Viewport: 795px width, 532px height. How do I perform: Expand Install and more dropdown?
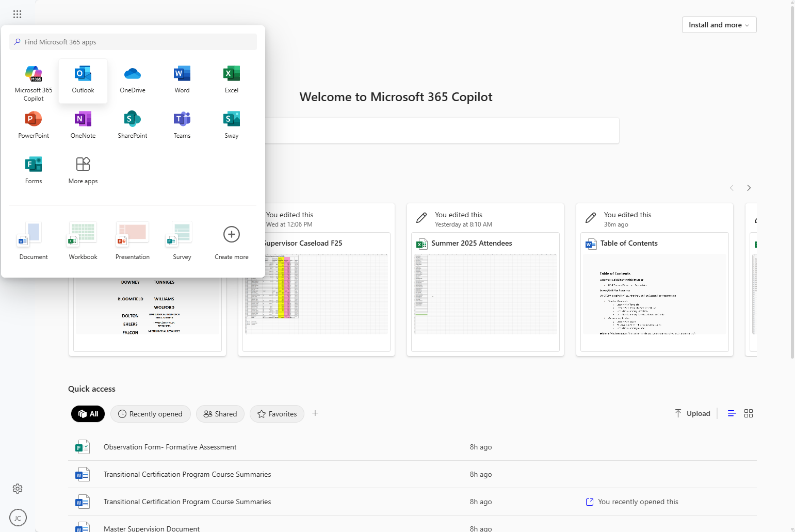tap(719, 25)
